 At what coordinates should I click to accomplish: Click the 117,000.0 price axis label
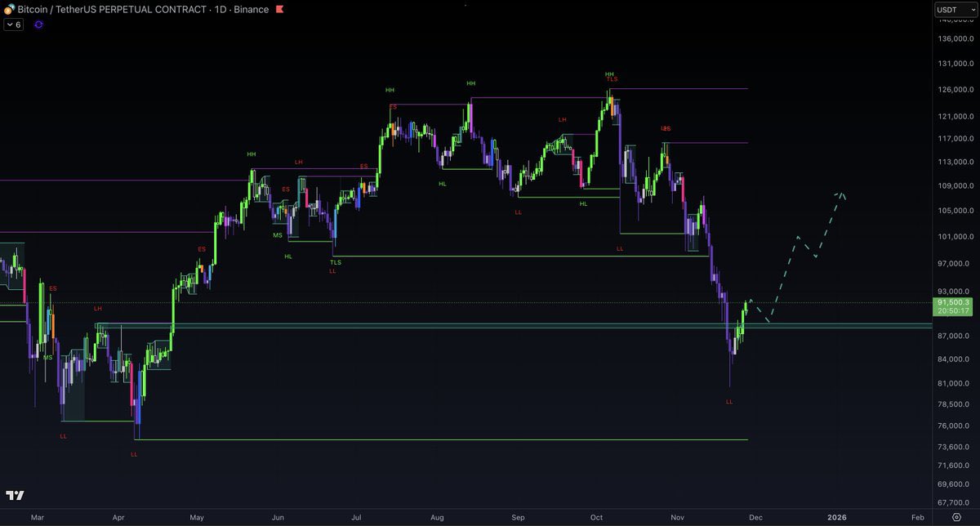pyautogui.click(x=957, y=138)
